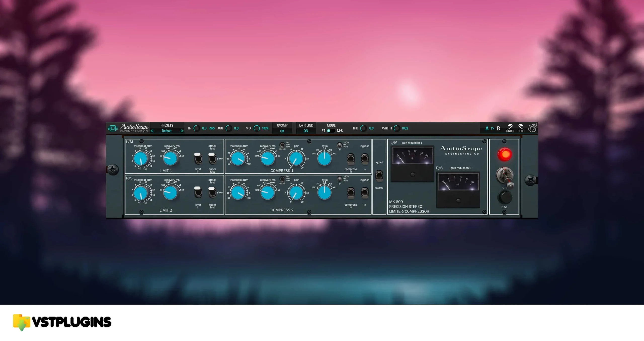
Task: Toggle the LIMIT 1 attack fast/slow switch
Action: tap(212, 158)
